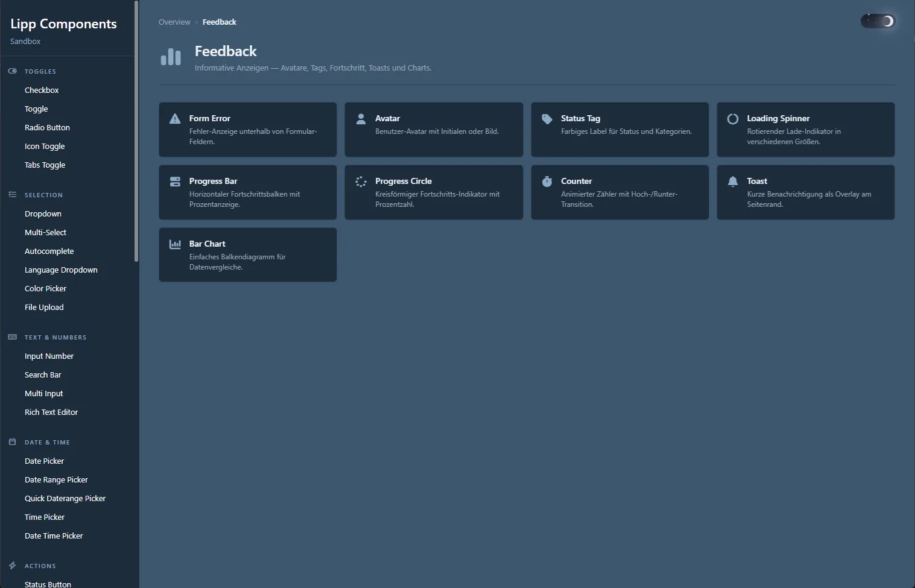The width and height of the screenshot is (915, 588).
Task: Open the Checkbox sidebar item
Action: click(42, 90)
